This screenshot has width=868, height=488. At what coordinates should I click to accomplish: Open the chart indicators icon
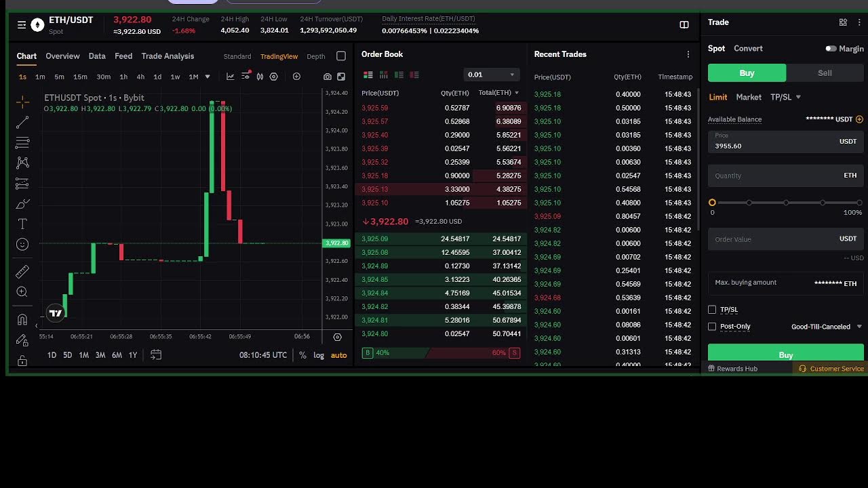[231, 77]
